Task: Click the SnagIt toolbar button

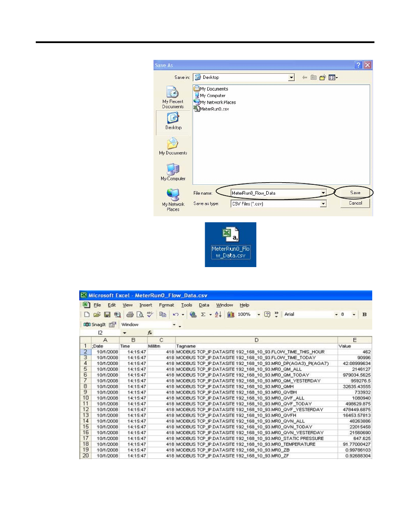Action: pos(95,325)
